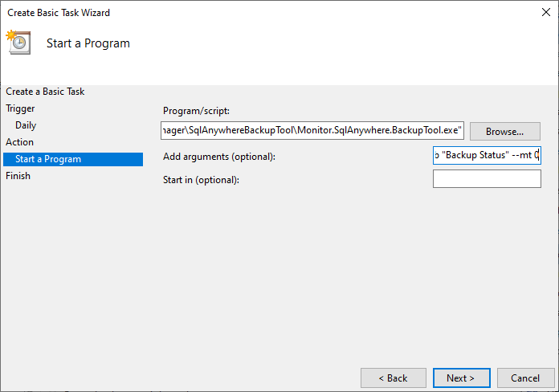Select the Create a Basic Task step
This screenshot has height=392, width=559.
[45, 92]
